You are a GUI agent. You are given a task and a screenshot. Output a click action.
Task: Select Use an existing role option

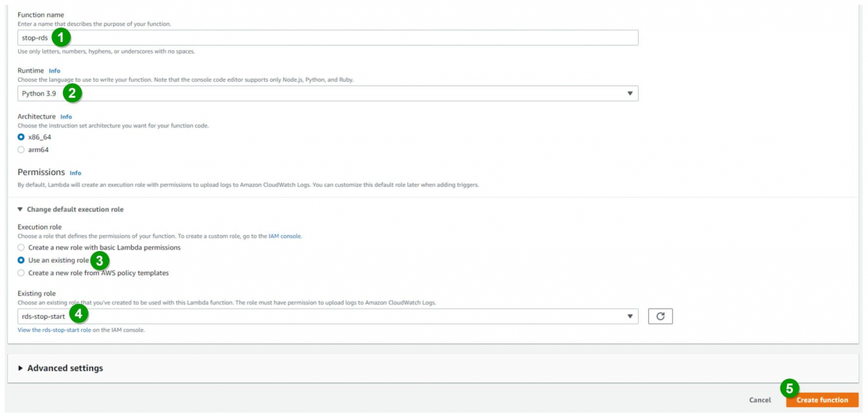click(21, 260)
